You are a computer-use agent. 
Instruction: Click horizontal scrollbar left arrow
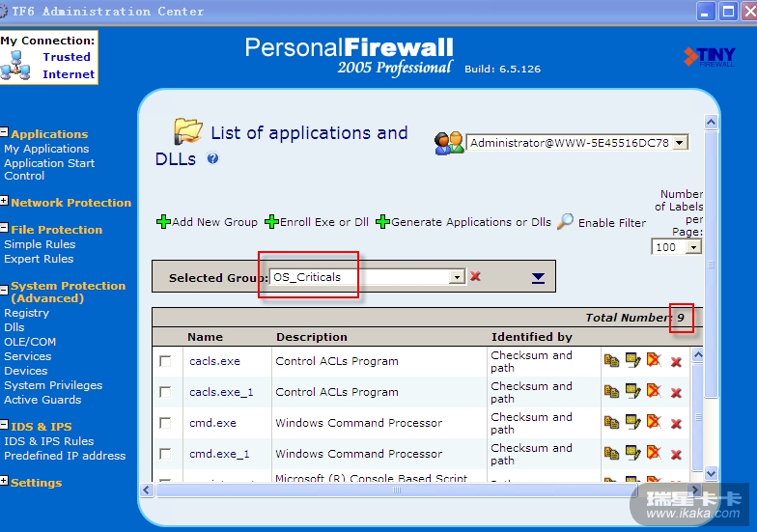click(147, 490)
